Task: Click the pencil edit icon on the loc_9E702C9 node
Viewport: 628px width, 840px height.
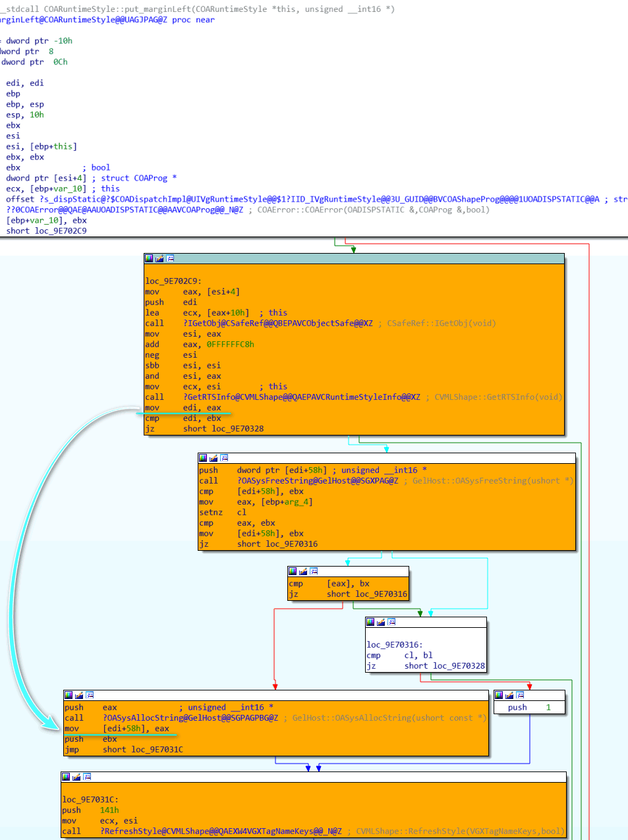Action: [x=159, y=258]
